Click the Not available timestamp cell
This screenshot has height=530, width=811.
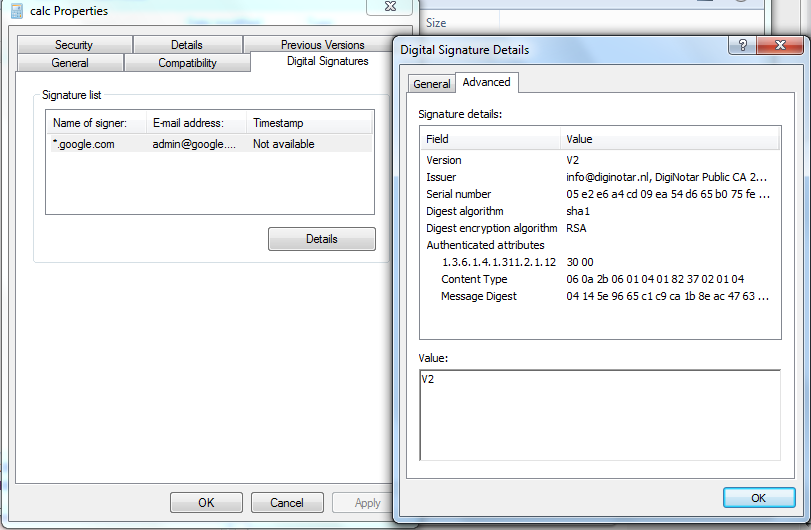pyautogui.click(x=283, y=144)
